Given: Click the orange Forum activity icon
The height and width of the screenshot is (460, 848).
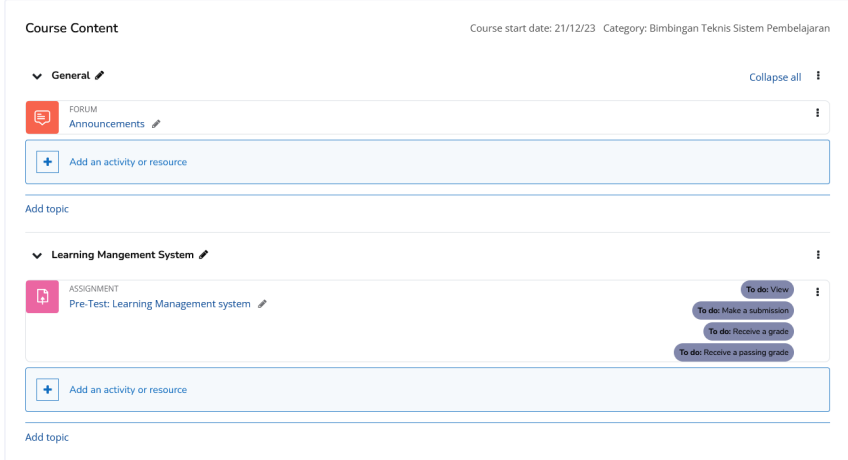Looking at the screenshot, I should click(x=42, y=117).
